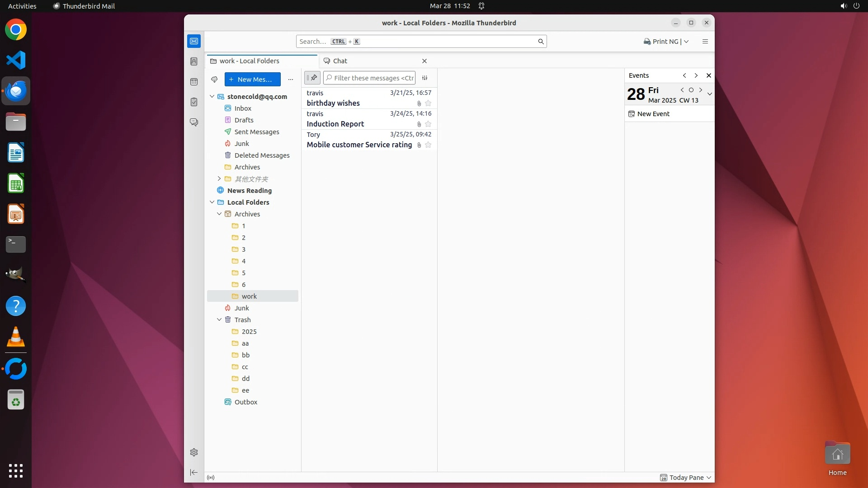Expand the 其他文件夹 folder
Image resolution: width=868 pixels, height=488 pixels.
point(219,179)
